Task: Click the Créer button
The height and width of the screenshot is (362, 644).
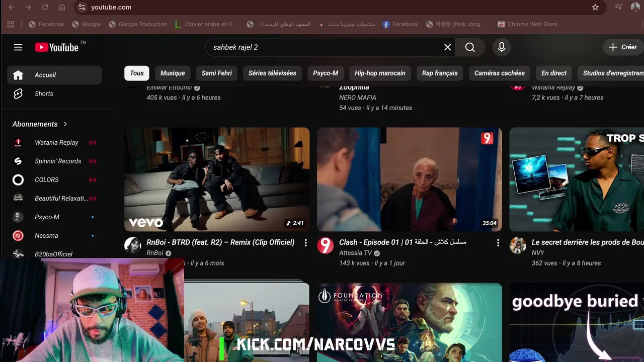Action: tap(623, 47)
